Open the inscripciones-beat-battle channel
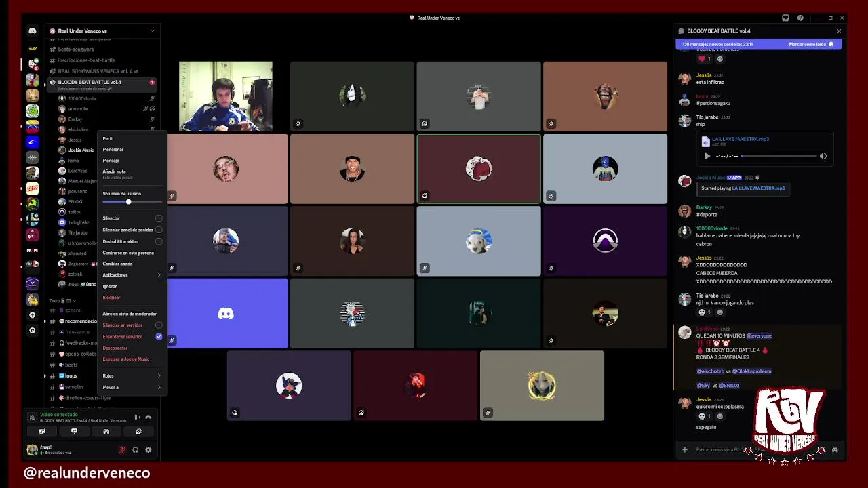Viewport: 868px width, 488px height. coord(86,60)
